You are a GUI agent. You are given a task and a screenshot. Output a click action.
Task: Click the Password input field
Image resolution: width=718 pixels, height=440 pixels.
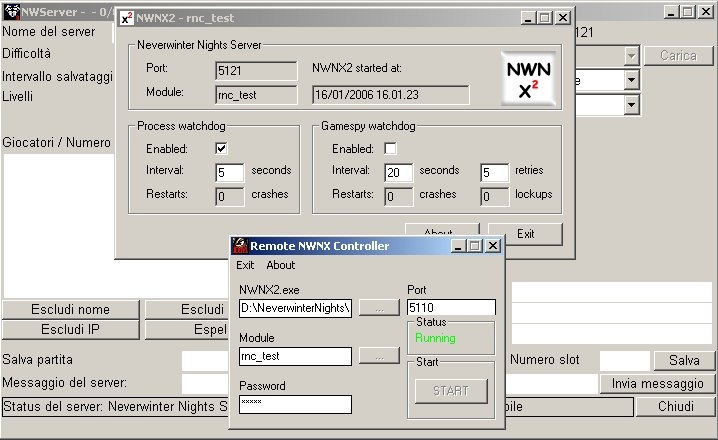pos(295,404)
